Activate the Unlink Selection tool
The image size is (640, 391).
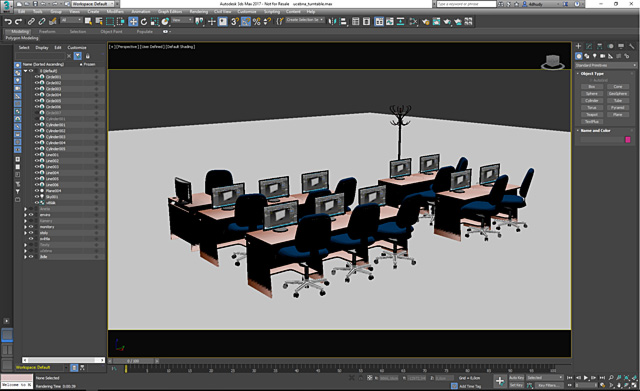42,21
